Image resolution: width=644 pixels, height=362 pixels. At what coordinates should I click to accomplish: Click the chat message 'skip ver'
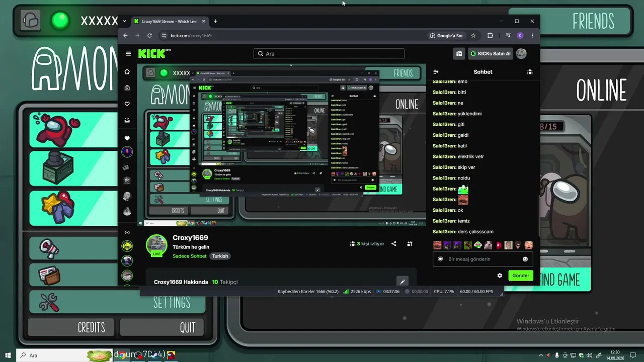[466, 167]
